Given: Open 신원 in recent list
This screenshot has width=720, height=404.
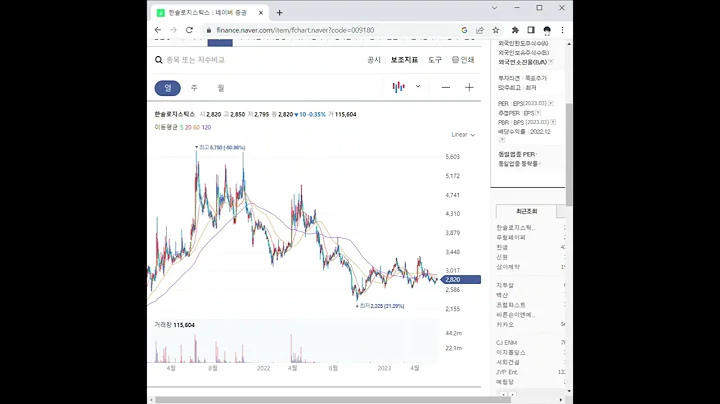Looking at the screenshot, I should (x=502, y=257).
